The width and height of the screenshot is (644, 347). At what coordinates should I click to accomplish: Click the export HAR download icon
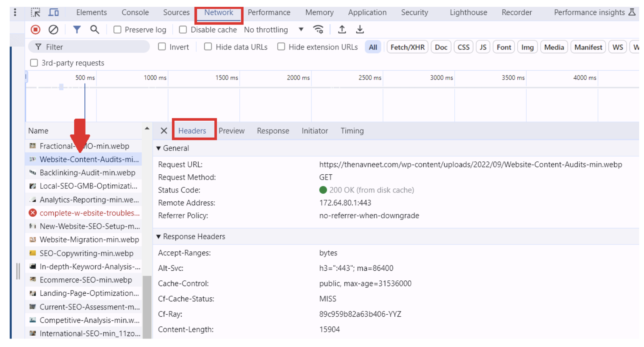click(x=360, y=29)
